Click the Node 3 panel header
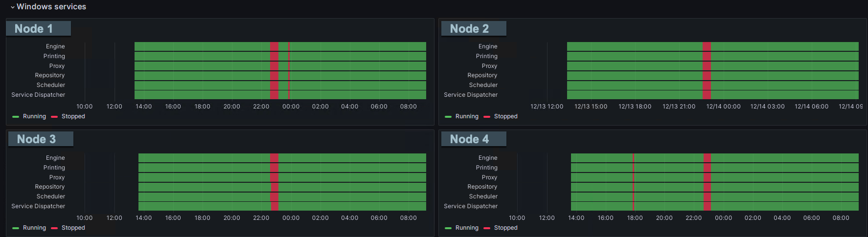The width and height of the screenshot is (868, 237). [36, 139]
